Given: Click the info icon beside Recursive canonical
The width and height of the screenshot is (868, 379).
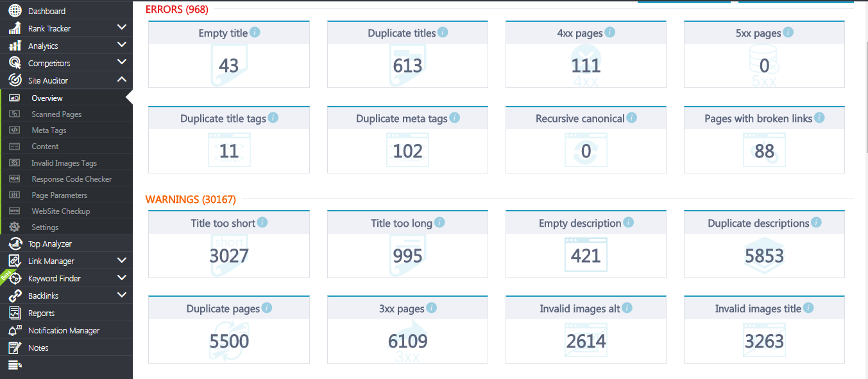Looking at the screenshot, I should click(x=632, y=118).
